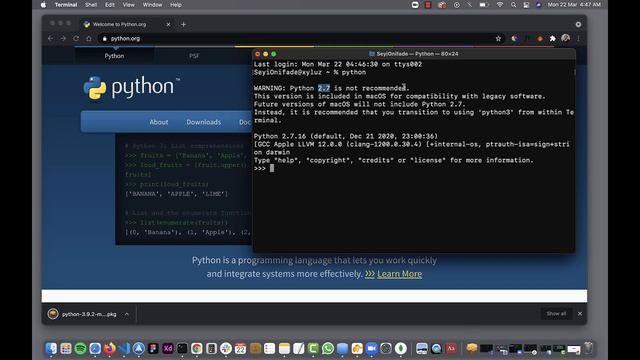640x360 pixels.
Task: Open MongoDB Compass leaf icon in Dock
Action: tap(401, 348)
